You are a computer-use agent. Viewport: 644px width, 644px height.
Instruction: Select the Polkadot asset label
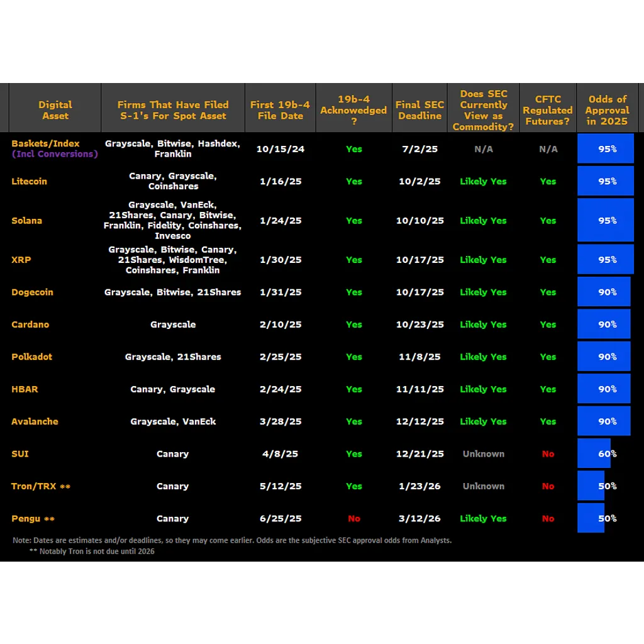point(32,357)
